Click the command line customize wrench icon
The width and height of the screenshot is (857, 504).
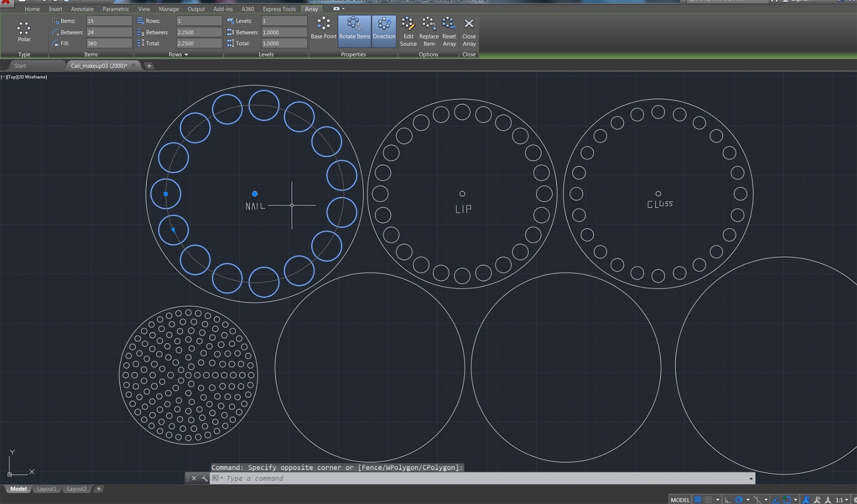pos(204,478)
